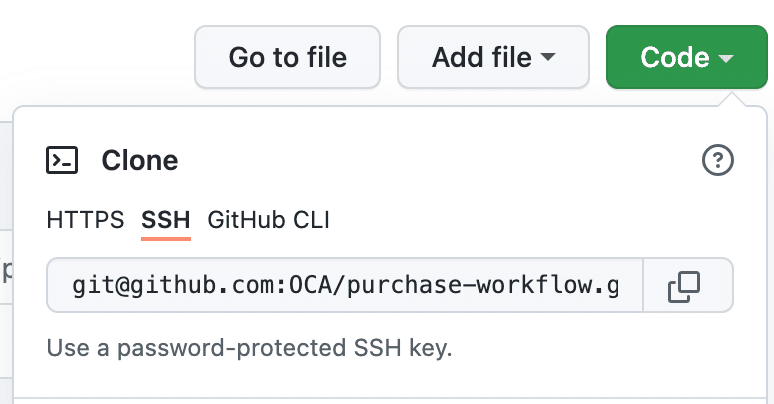Screen dimensions: 774x404
Task: Click the purchase-workflow part of URL
Action: point(478,287)
